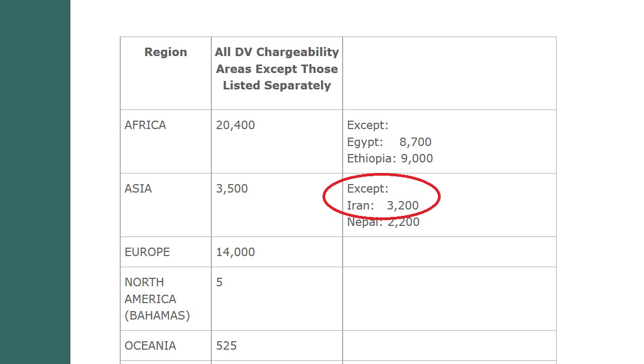The height and width of the screenshot is (364, 644).
Task: Select the 20,400 value for Africa
Action: pos(235,125)
